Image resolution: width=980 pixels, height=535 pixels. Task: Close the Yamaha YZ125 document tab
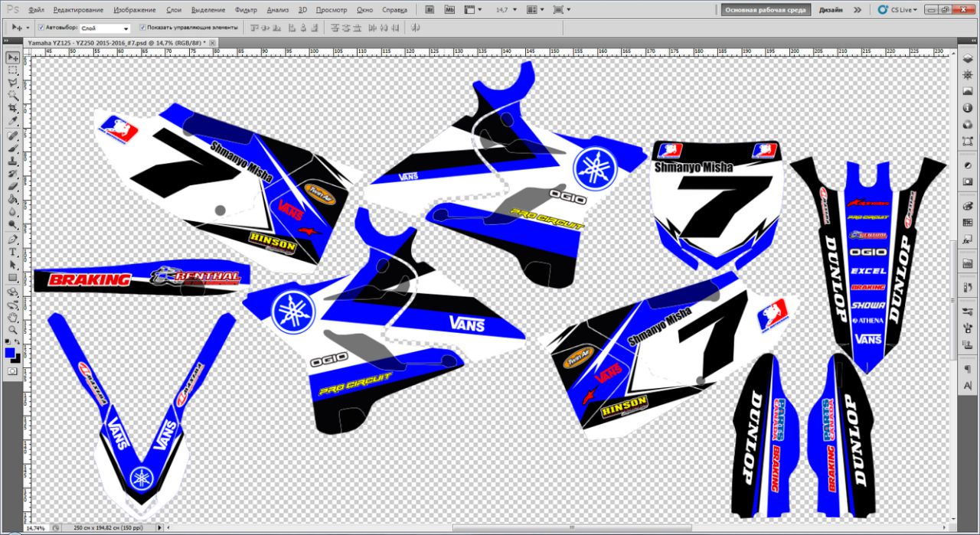(x=213, y=42)
